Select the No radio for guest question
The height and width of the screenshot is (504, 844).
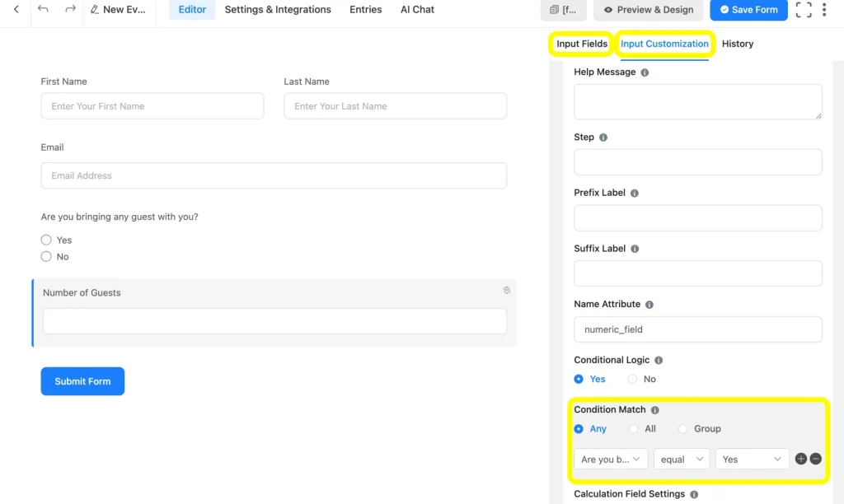click(x=46, y=257)
